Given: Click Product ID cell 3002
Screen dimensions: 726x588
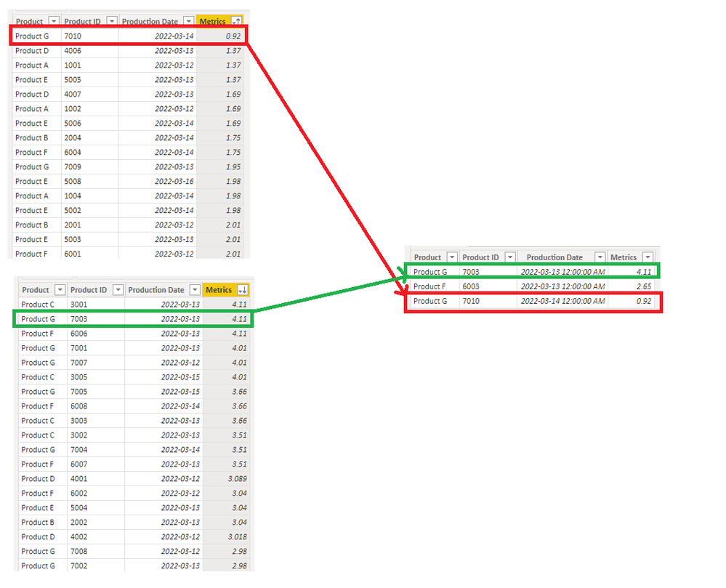Looking at the screenshot, I should 78,435.
